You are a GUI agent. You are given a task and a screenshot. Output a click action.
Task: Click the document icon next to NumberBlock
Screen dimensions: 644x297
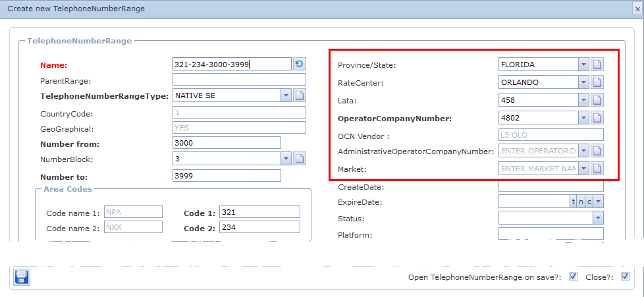pyautogui.click(x=300, y=159)
